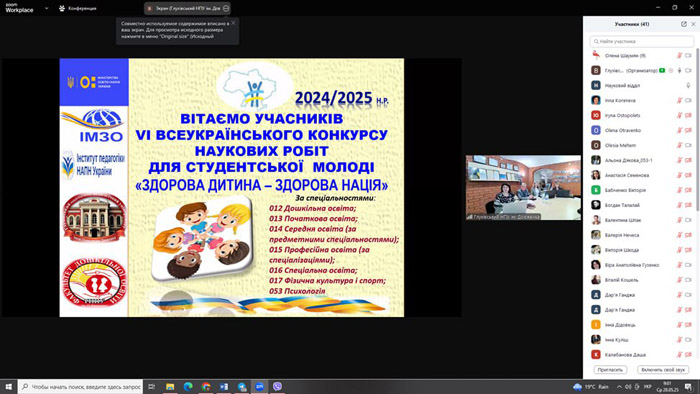Open File Explorer from the taskbar
This screenshot has width=700, height=394.
click(x=170, y=386)
